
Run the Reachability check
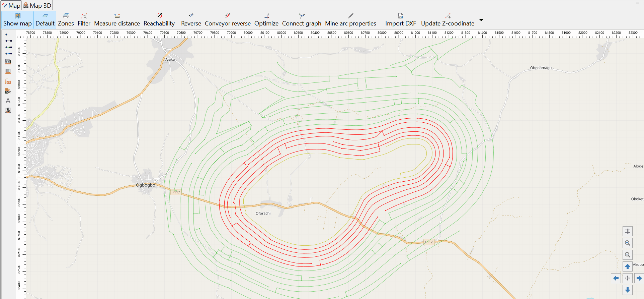pyautogui.click(x=159, y=20)
